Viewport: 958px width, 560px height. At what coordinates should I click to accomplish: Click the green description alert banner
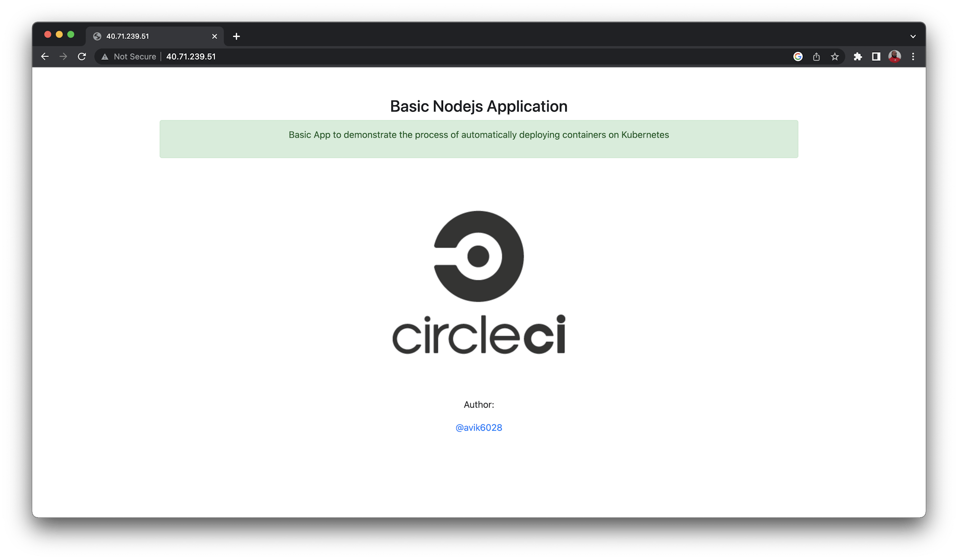point(479,139)
